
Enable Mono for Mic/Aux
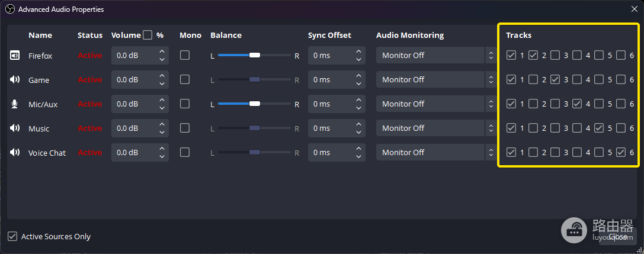[185, 104]
